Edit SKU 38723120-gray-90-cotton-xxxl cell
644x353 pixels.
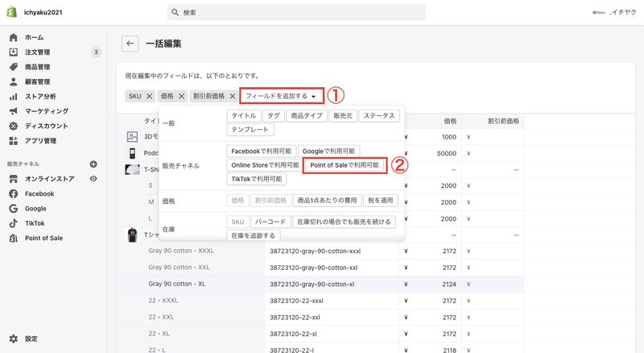point(332,251)
